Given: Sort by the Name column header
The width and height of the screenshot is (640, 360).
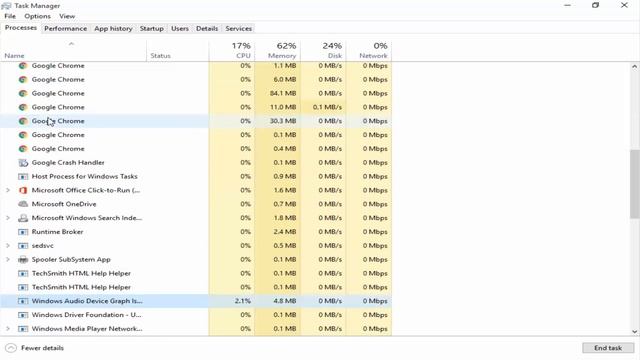Looking at the screenshot, I should coord(74,51).
